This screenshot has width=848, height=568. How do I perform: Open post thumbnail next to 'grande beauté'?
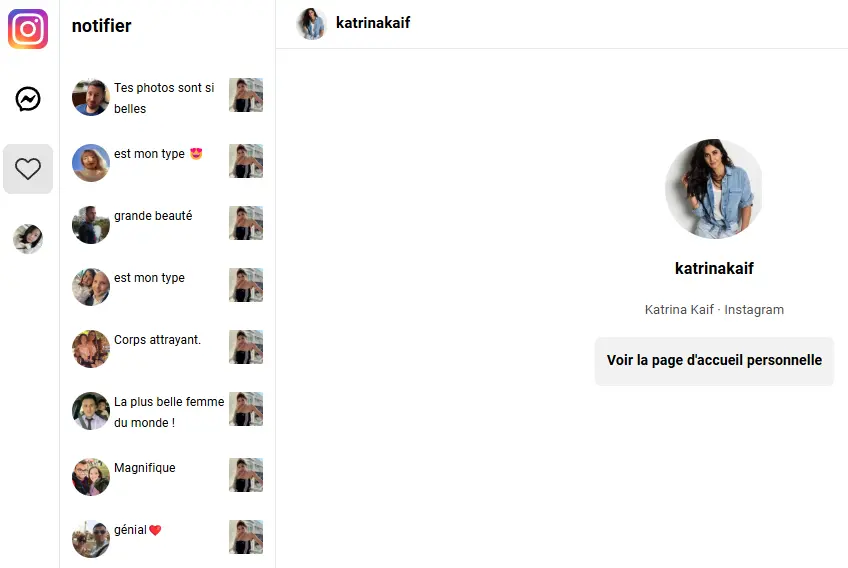pyautogui.click(x=246, y=223)
